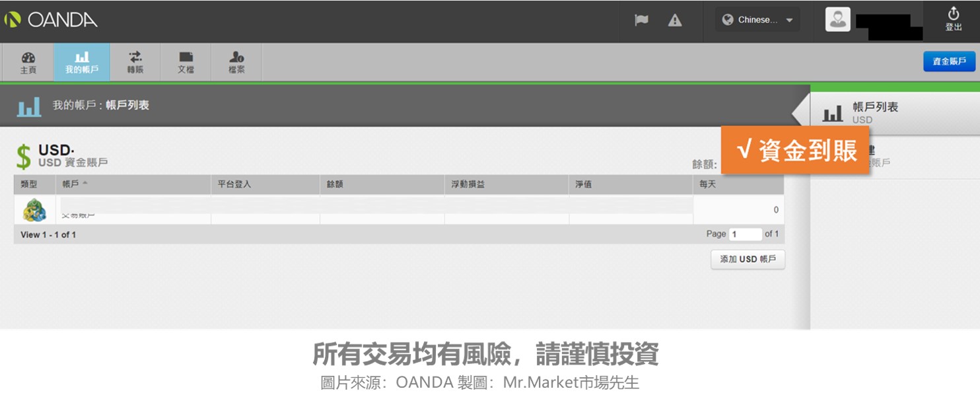
Task: Click the 每天 column header
Action: click(x=739, y=184)
